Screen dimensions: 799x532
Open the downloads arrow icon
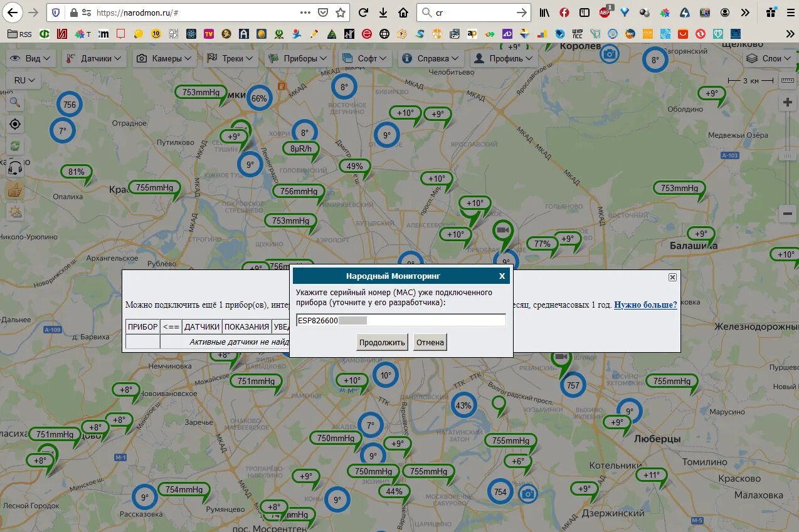click(x=383, y=13)
